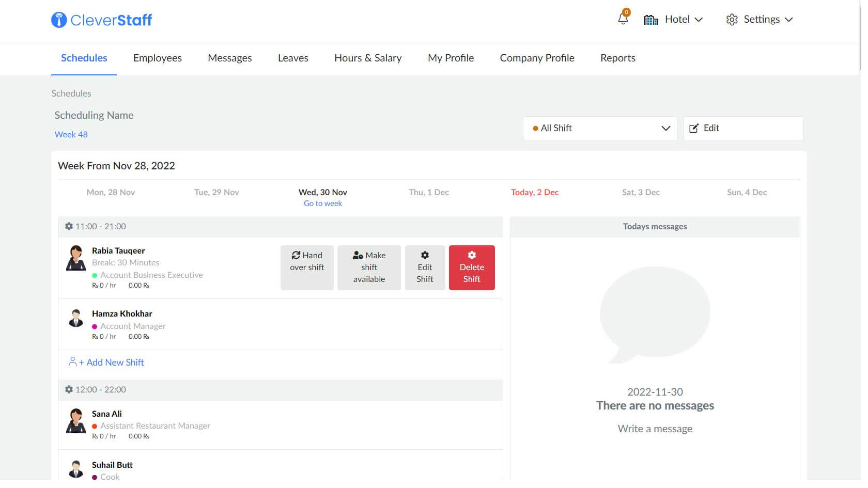Open the Settings dropdown menu
Viewport: 868px width, 488px height.
pos(760,20)
